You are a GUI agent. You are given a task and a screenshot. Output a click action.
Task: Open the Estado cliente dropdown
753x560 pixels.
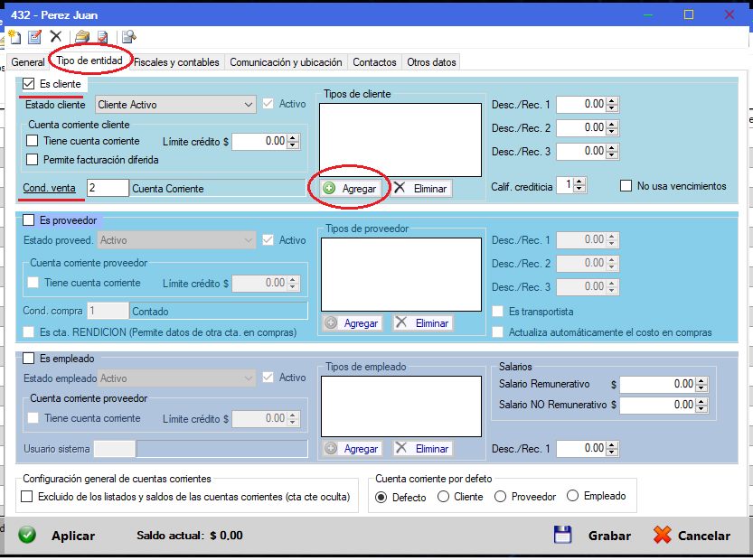[174, 104]
